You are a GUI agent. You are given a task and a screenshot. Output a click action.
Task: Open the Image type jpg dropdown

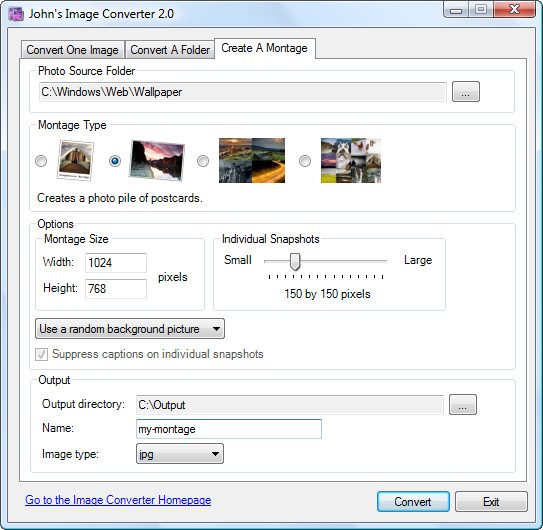pyautogui.click(x=180, y=453)
